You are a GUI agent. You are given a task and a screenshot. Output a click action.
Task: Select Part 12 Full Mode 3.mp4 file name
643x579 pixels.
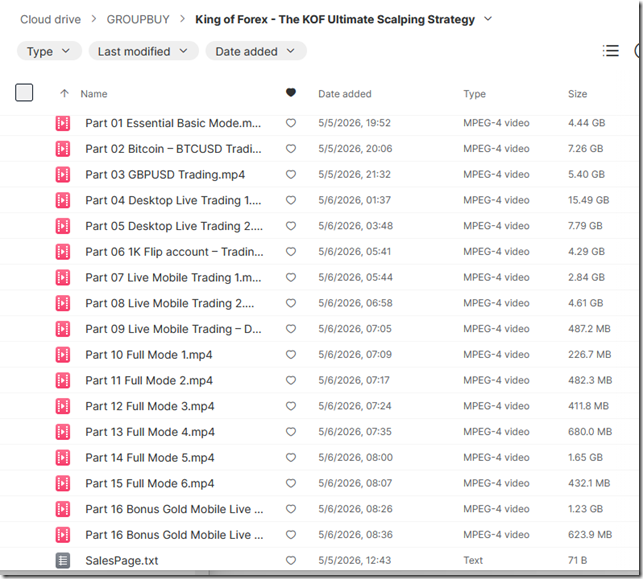tap(150, 406)
